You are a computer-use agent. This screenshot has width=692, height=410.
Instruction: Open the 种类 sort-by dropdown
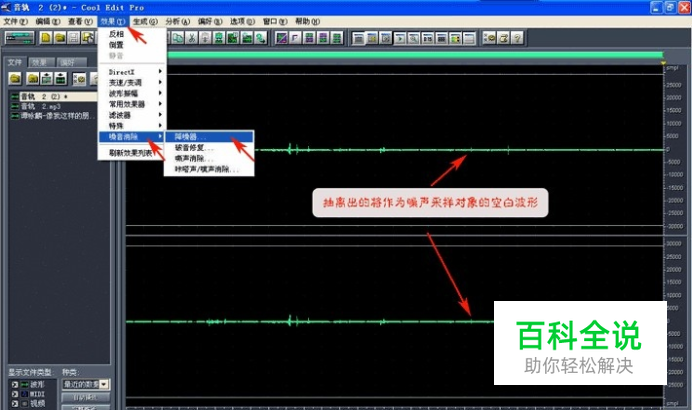[x=104, y=384]
